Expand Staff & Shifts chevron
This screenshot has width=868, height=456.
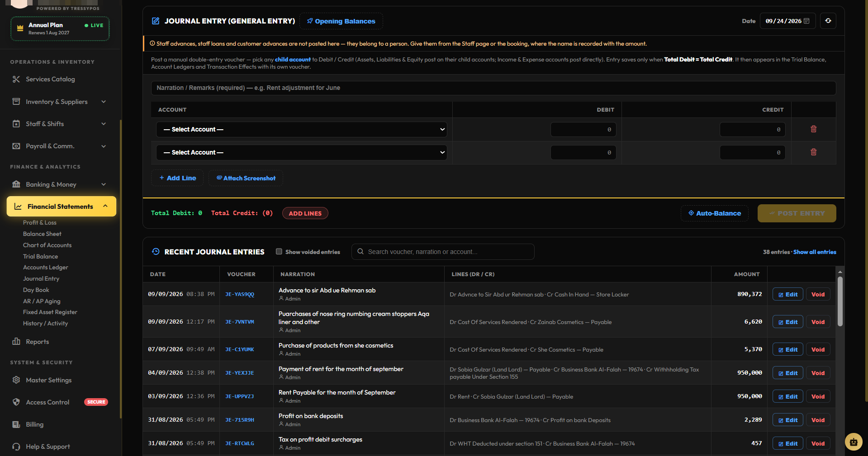(x=104, y=124)
